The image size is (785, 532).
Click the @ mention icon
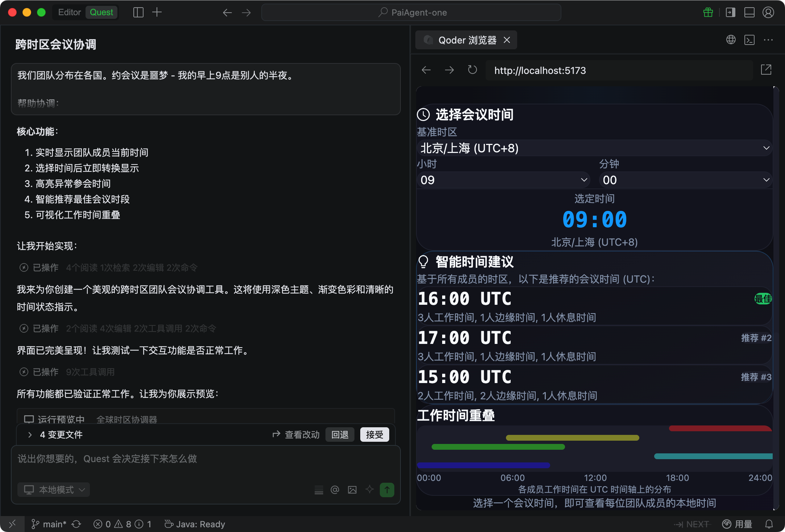tap(335, 490)
